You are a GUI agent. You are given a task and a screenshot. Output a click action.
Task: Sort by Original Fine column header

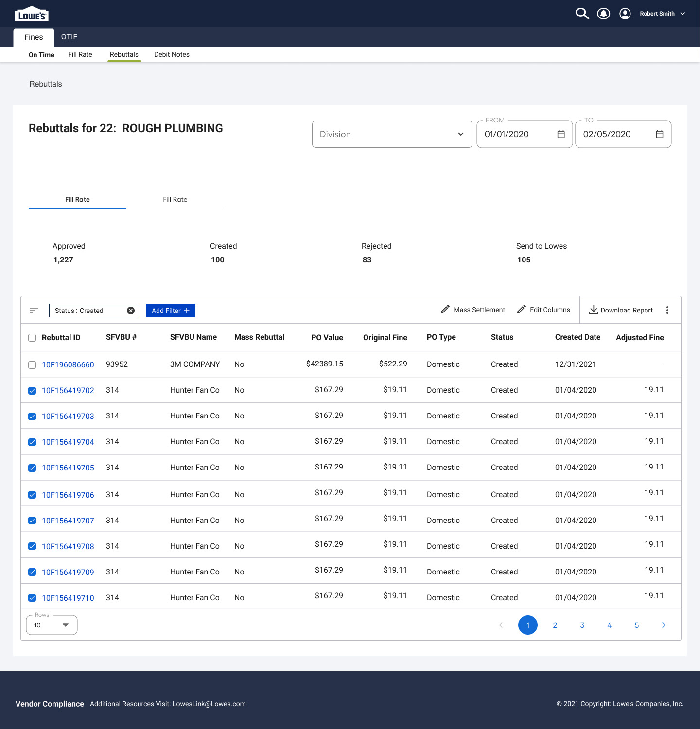385,338
